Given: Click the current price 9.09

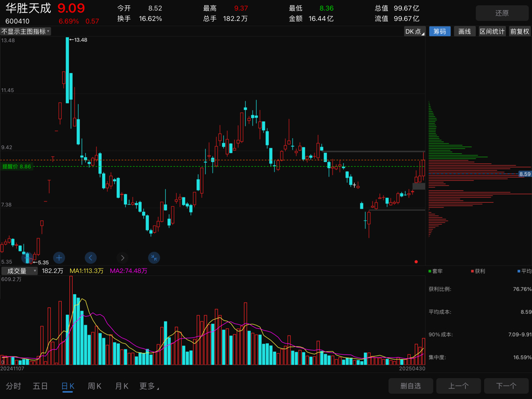Looking at the screenshot, I should (x=71, y=8).
